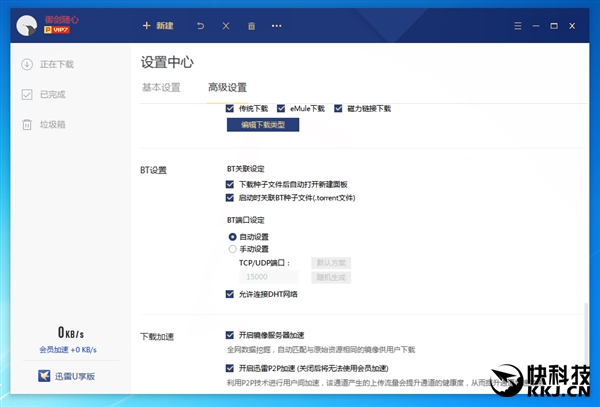Click the BT设置 section label

[x=153, y=170]
